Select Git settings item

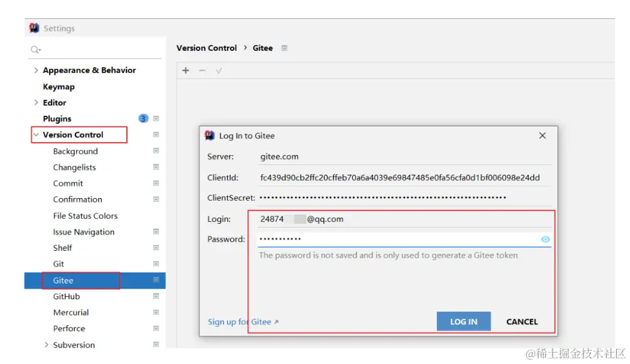point(58,264)
